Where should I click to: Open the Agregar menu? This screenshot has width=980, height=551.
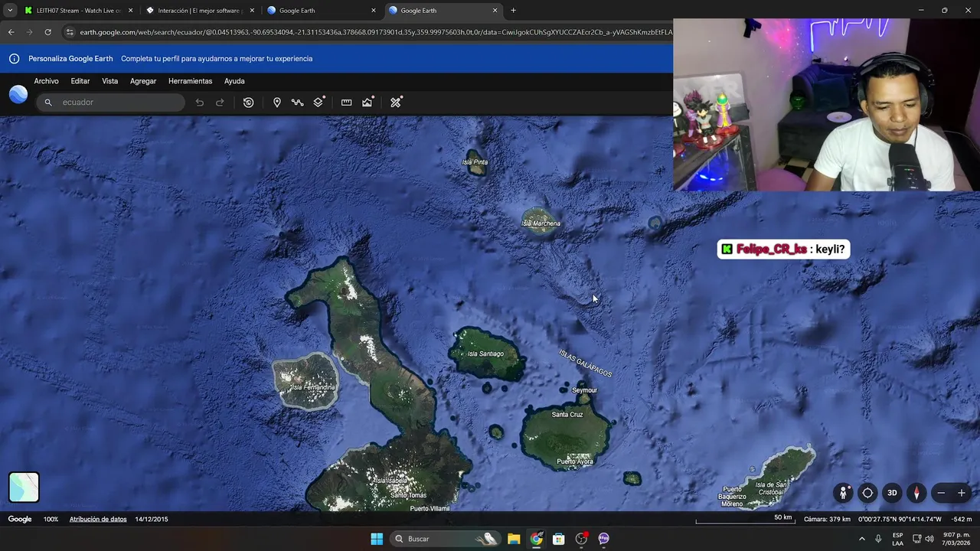[x=143, y=81]
